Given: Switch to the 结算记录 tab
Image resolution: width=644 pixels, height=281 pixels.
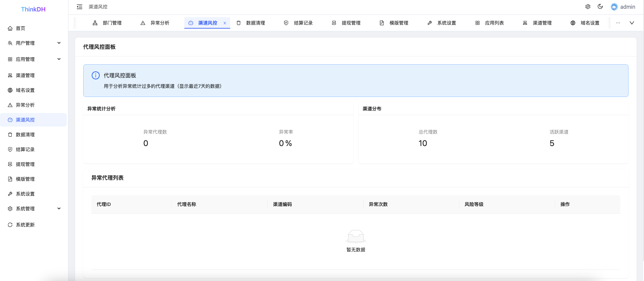Looking at the screenshot, I should [299, 23].
